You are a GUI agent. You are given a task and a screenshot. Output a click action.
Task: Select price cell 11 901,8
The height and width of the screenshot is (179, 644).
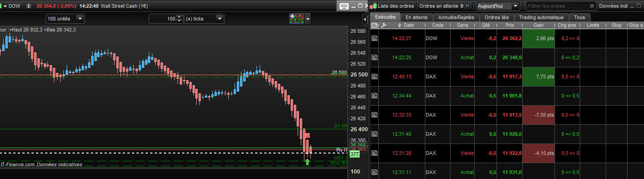tap(510, 96)
